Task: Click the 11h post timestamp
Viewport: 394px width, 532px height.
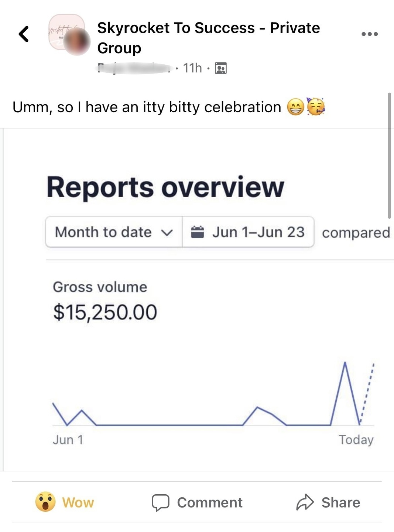Action: pos(192,68)
